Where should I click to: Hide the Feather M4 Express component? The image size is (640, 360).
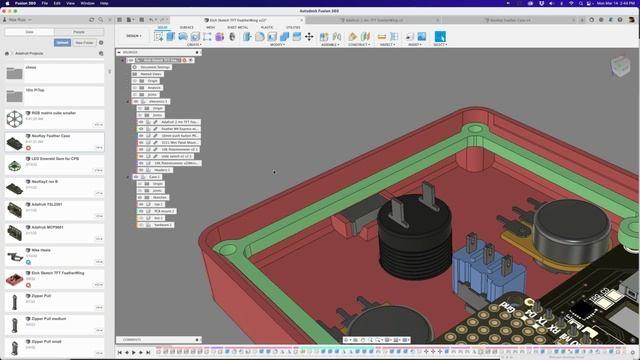pyautogui.click(x=141, y=129)
